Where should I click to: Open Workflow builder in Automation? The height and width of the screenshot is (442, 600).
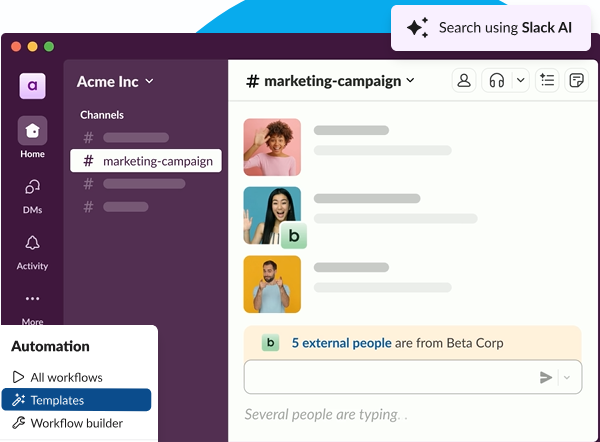tap(77, 423)
